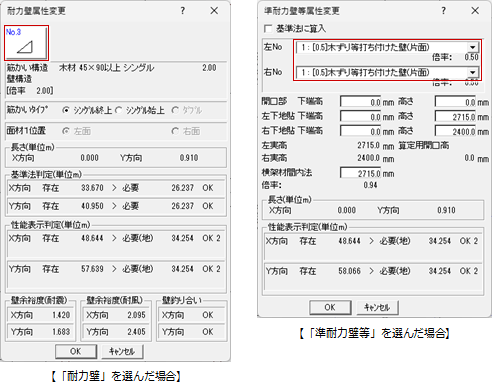Click 筋かい構造 木材 45×90以上 シングル text

(107, 68)
